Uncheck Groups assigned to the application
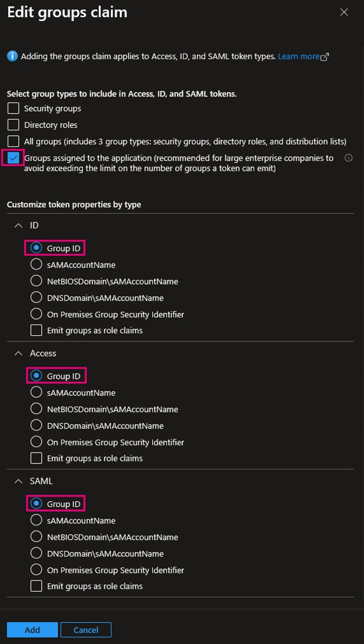This screenshot has height=644, width=364. 14,158
